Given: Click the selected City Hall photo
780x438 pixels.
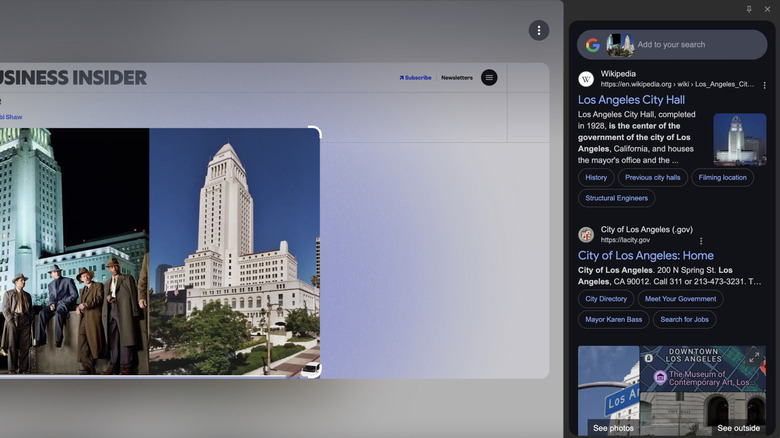Looking at the screenshot, I should pyautogui.click(x=234, y=251).
